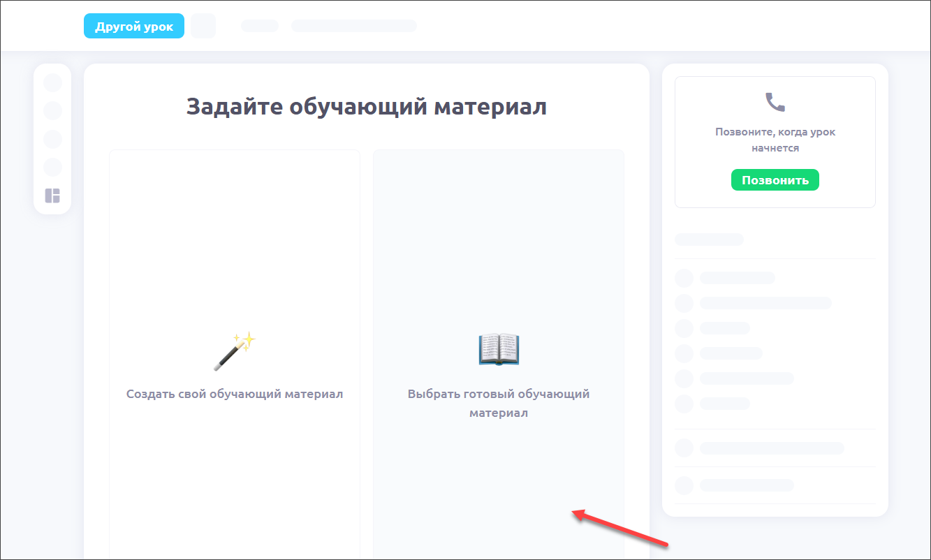The image size is (931, 560).
Task: Select the bottom-most circle in the right panel
Action: pos(684,485)
